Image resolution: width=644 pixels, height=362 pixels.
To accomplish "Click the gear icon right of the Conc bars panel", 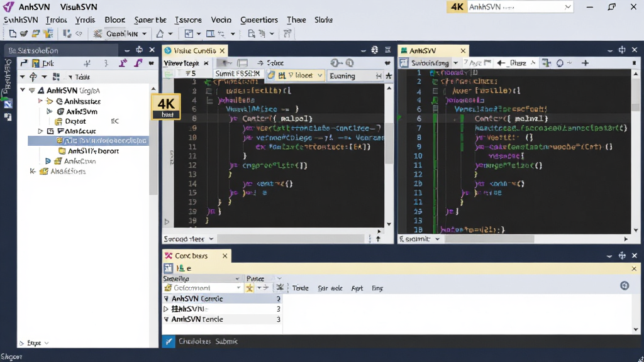I will (625, 286).
